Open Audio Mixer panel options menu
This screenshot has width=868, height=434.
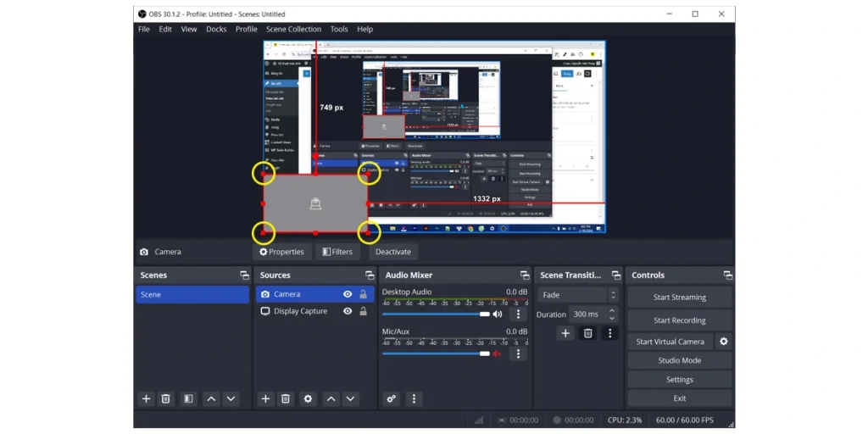tap(414, 398)
